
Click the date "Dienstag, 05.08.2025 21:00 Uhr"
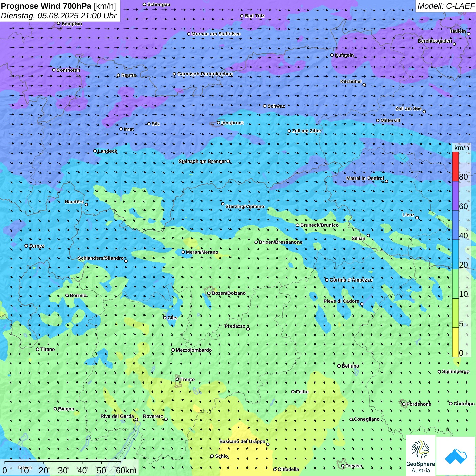(59, 16)
